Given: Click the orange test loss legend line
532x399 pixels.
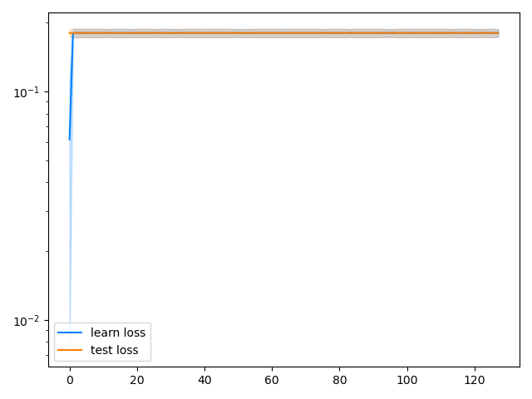Looking at the screenshot, I should point(70,350).
